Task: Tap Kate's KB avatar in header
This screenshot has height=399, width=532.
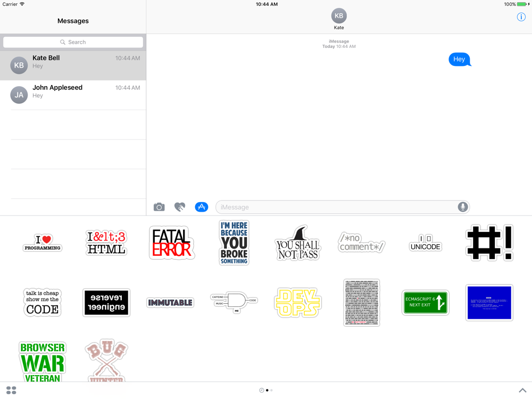Action: point(338,15)
